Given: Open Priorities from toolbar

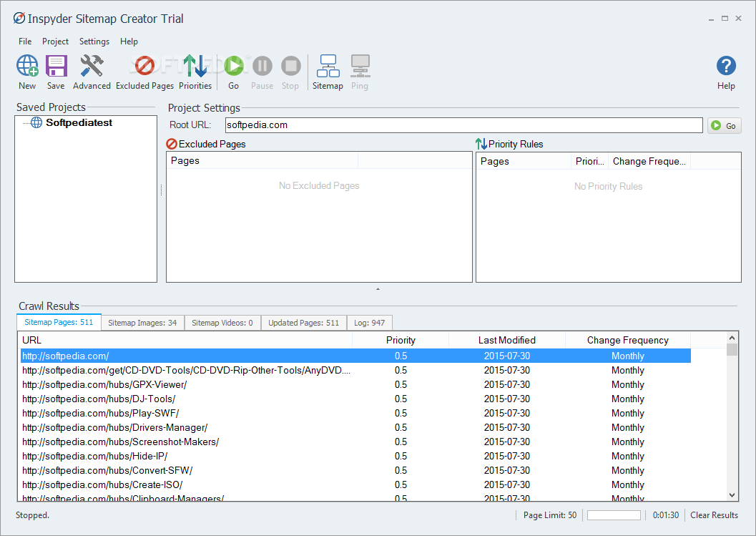Looking at the screenshot, I should 195,72.
